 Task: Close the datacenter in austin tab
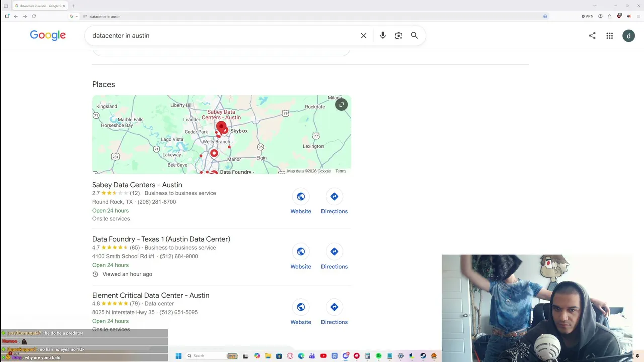coord(64,6)
